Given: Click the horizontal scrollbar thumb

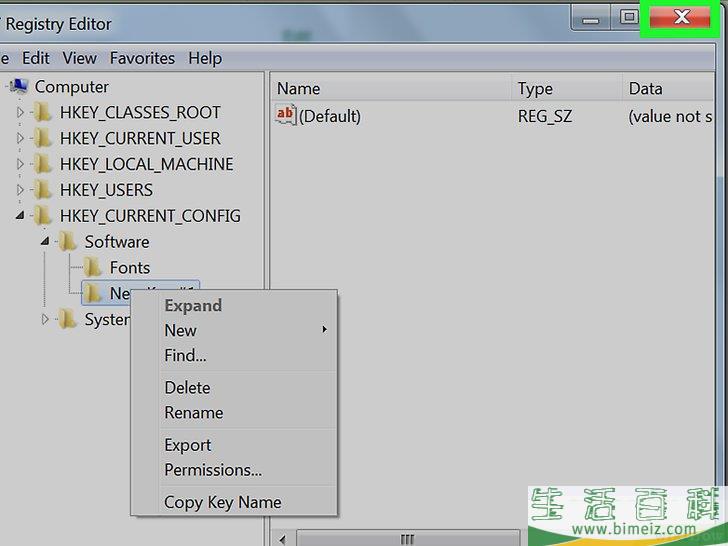Looking at the screenshot, I should click(x=408, y=539).
